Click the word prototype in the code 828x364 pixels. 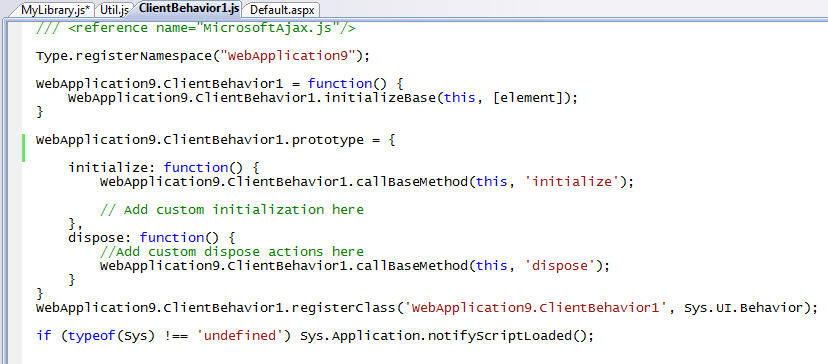click(327, 140)
